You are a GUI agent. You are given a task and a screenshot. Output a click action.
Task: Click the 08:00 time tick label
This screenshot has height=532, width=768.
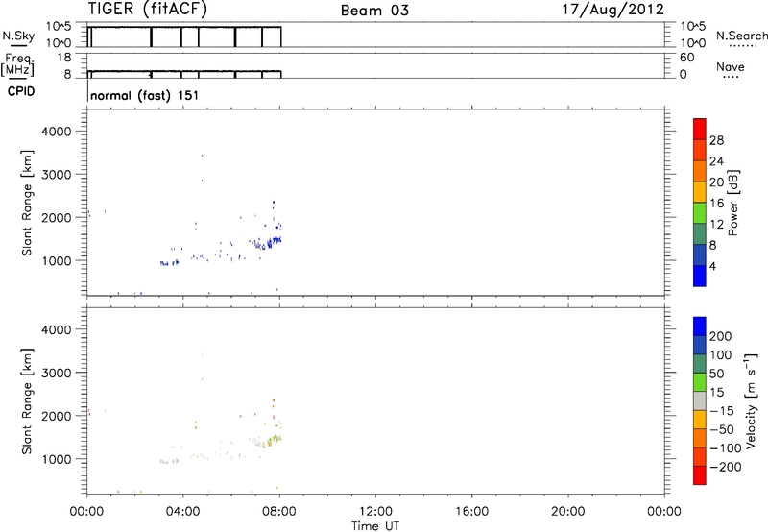pyautogui.click(x=279, y=512)
